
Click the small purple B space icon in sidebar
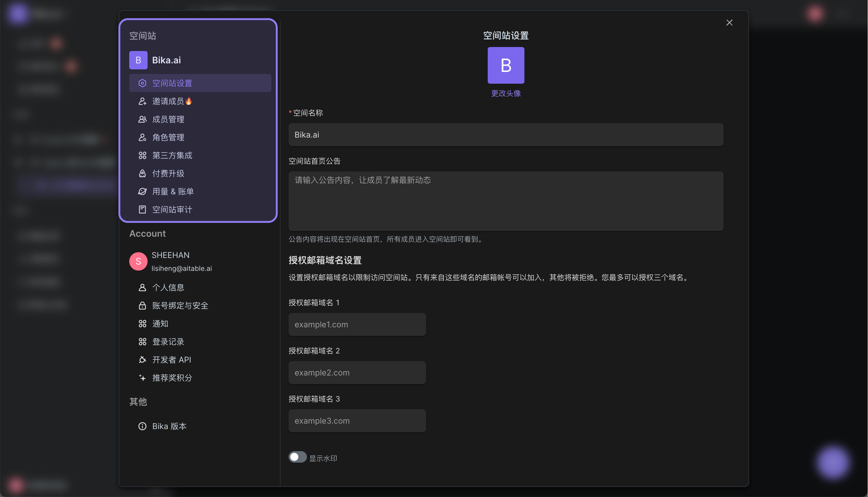point(138,60)
